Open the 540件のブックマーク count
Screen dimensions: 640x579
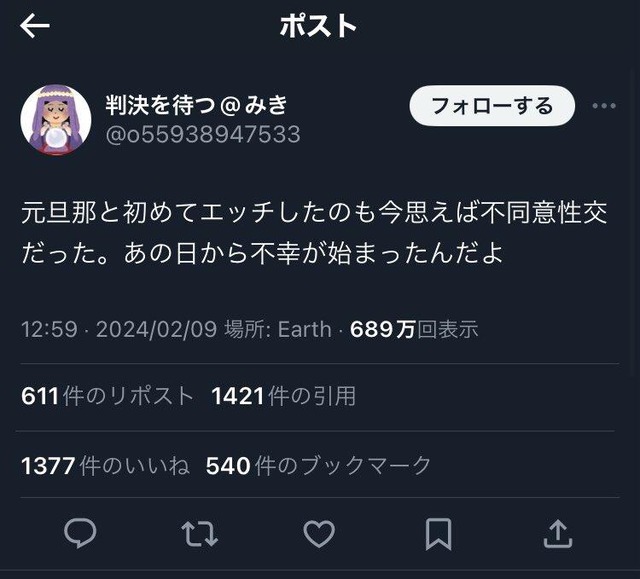[318, 466]
